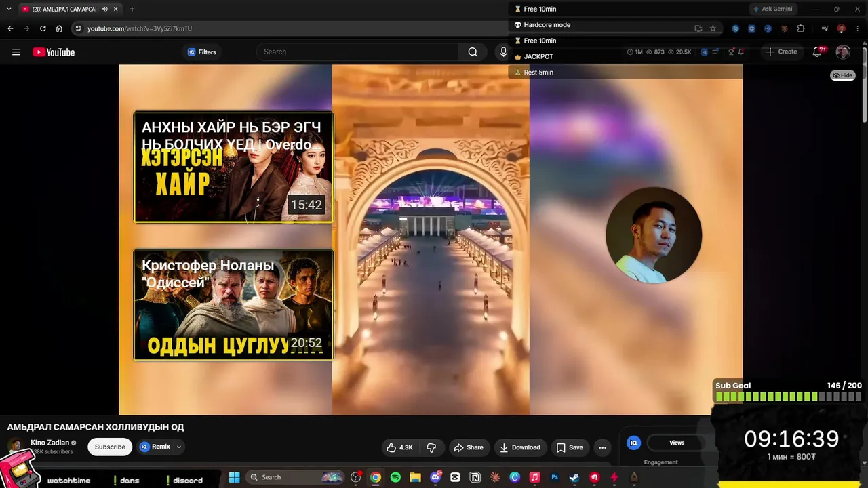Open CapCut from the taskbar
This screenshot has height=488, width=868.
[x=455, y=477]
